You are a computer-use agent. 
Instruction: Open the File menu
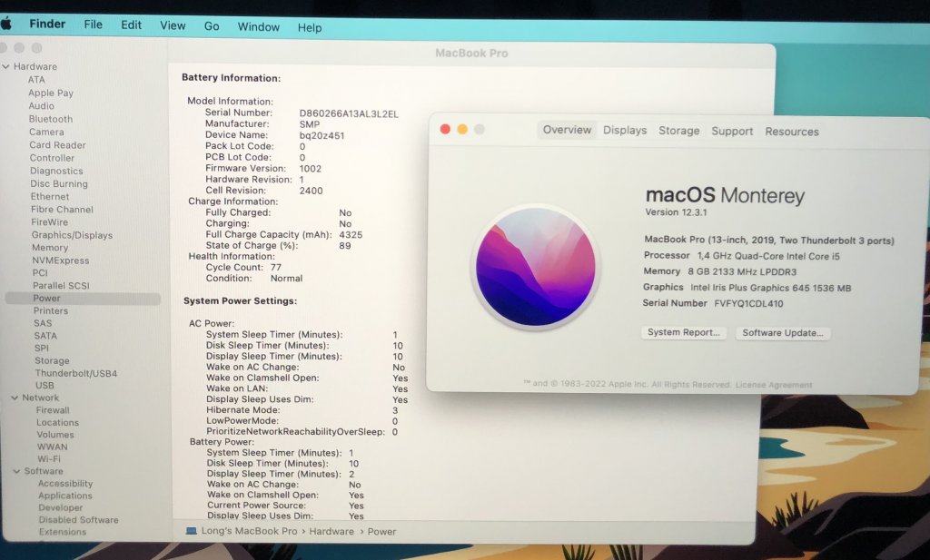coord(94,25)
